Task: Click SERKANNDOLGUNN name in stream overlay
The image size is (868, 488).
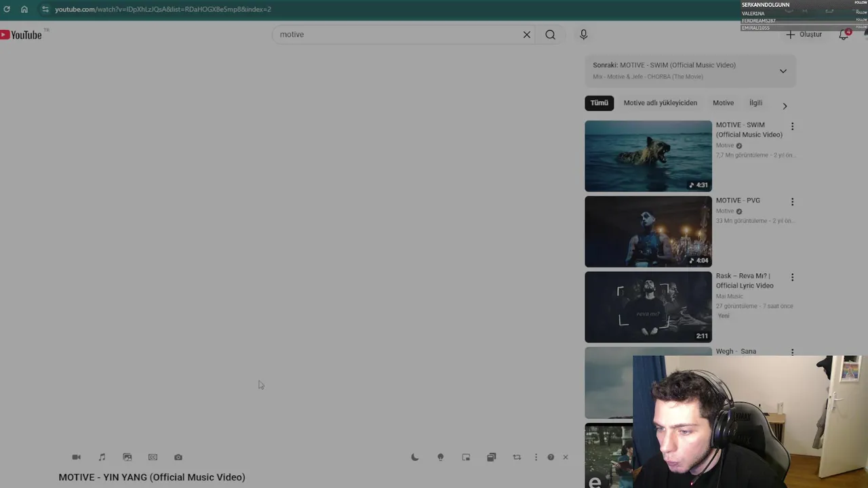Action: pos(766,5)
